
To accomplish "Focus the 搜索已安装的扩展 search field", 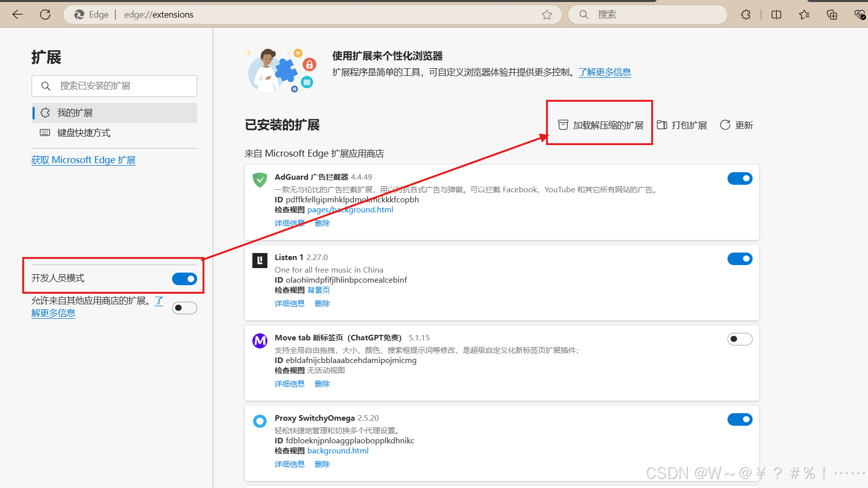I will (x=114, y=86).
